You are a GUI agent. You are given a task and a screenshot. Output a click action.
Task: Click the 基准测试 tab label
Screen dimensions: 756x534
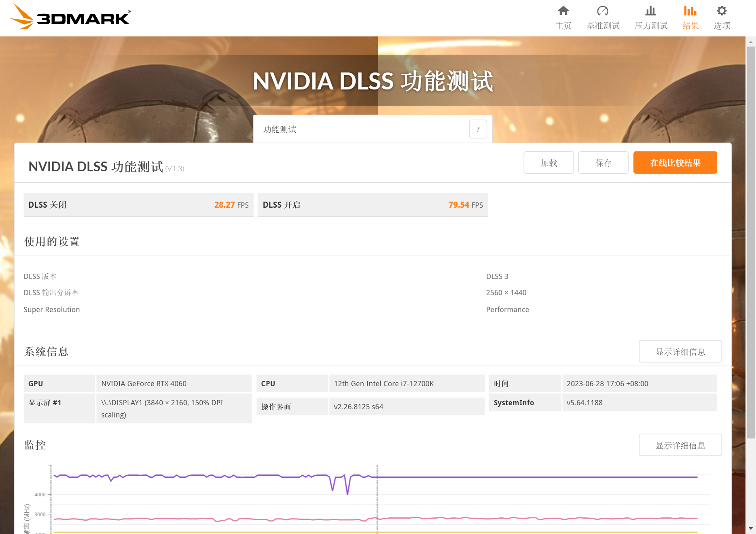pos(603,26)
